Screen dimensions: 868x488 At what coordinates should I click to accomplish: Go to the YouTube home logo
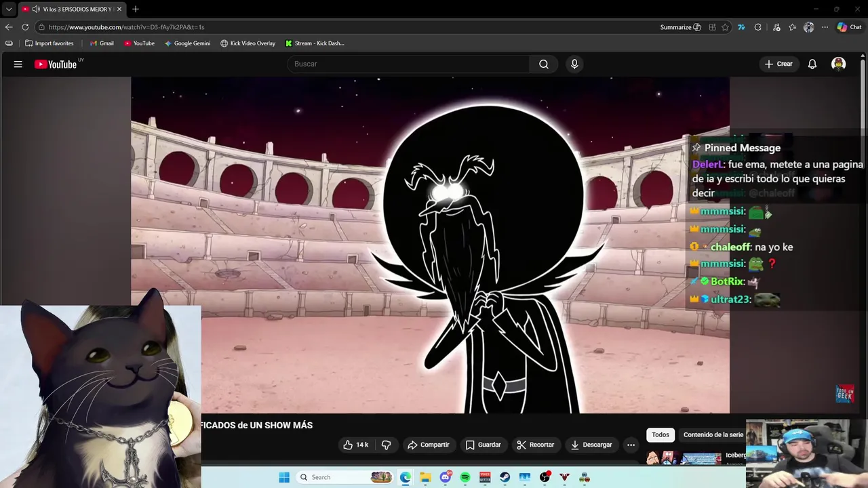coord(56,64)
